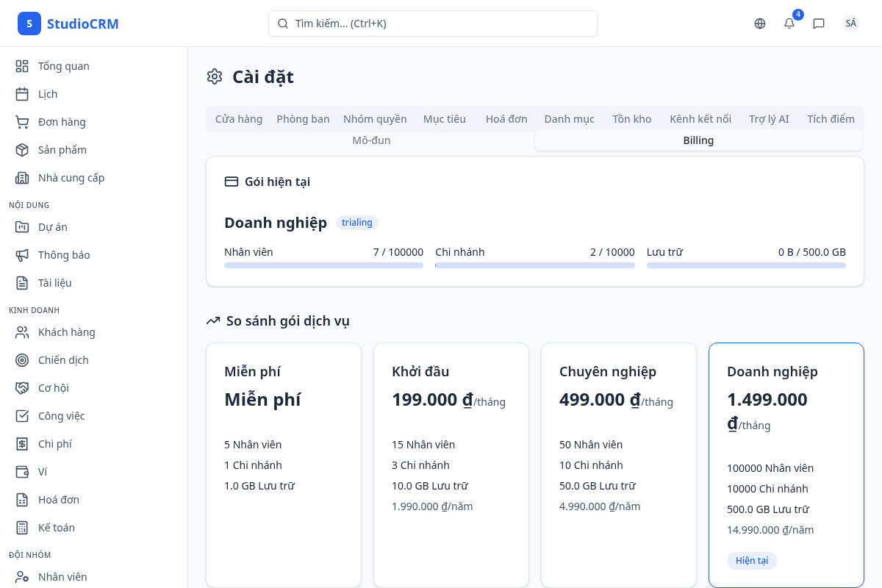Click the Sản phẩm box icon
The width and height of the screenshot is (882, 588).
coord(22,150)
